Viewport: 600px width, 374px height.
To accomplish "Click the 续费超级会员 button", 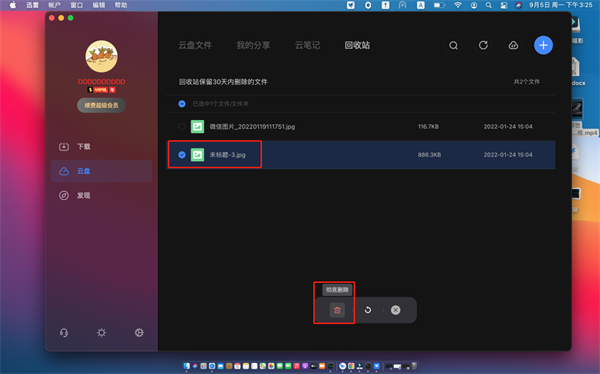I will click(101, 105).
